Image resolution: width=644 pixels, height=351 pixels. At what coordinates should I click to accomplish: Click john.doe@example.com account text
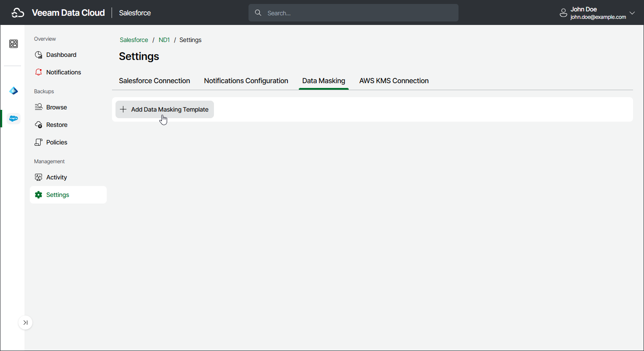tap(598, 17)
